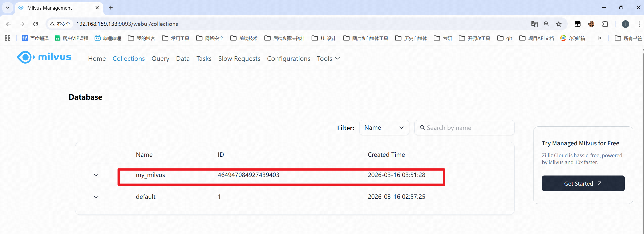Open the UI 设计 bookmark folder
644x234 pixels.
(x=324, y=38)
